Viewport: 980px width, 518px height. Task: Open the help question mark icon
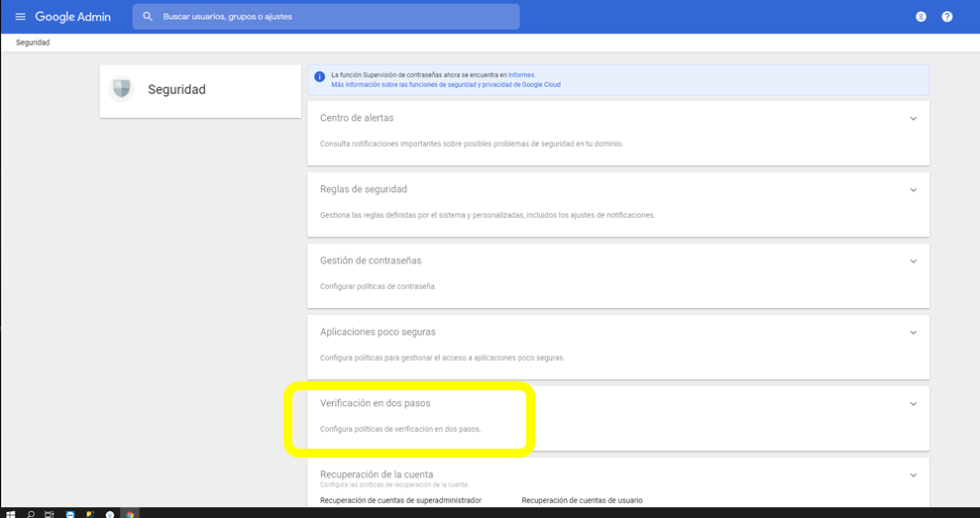(947, 17)
